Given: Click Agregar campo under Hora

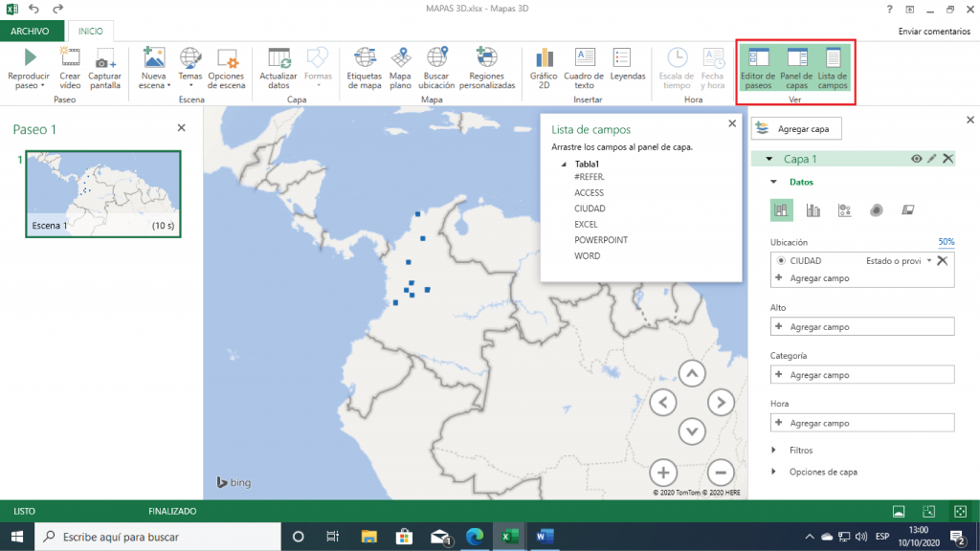Looking at the screenshot, I should point(862,423).
